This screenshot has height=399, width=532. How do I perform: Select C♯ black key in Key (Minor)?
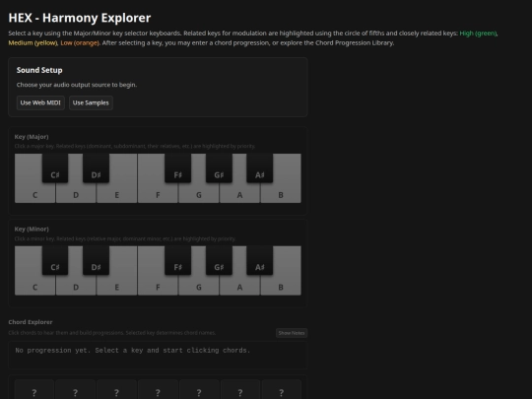pos(55,260)
